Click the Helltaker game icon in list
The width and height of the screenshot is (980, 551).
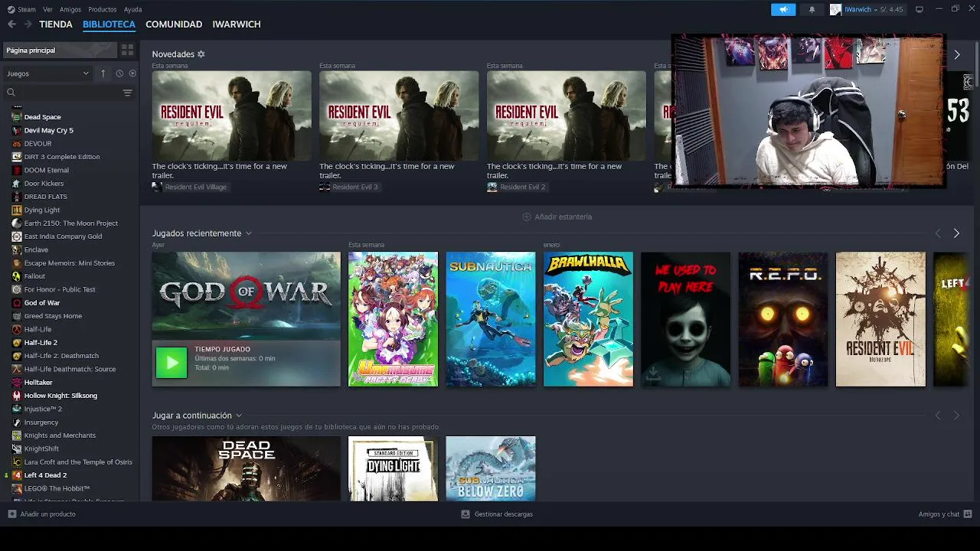click(17, 383)
